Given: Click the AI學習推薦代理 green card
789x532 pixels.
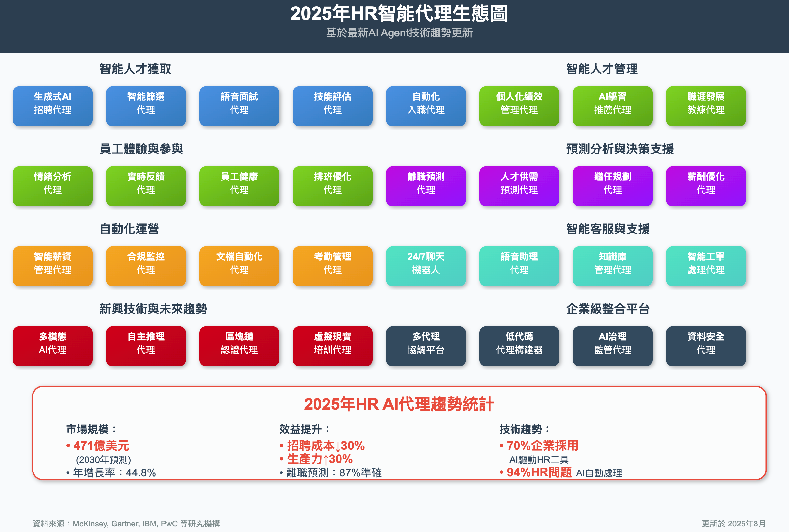Looking at the screenshot, I should point(612,106).
